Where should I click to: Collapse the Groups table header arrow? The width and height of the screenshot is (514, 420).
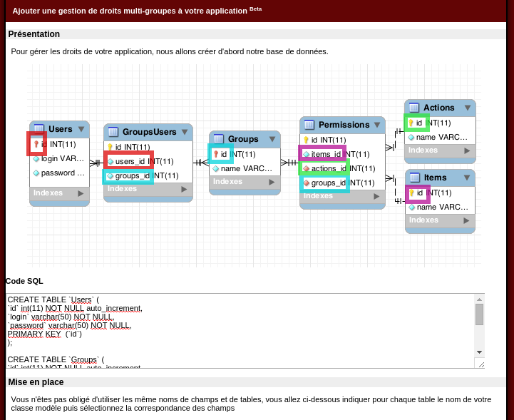272,139
